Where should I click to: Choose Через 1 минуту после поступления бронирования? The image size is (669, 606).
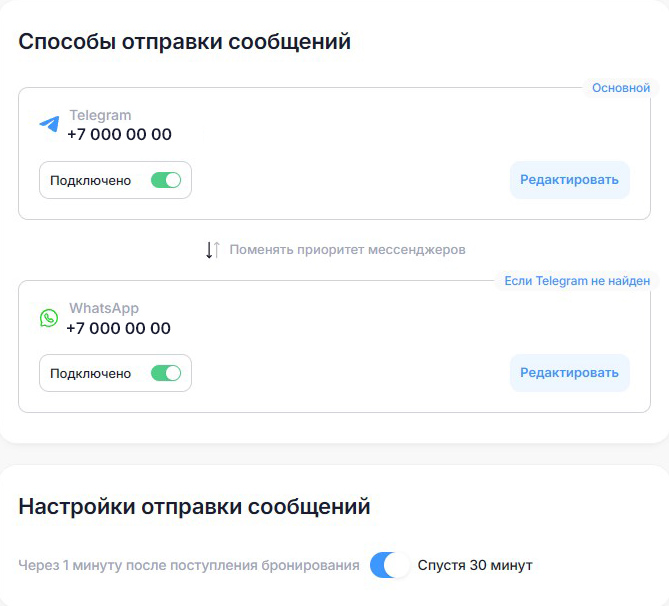point(189,565)
